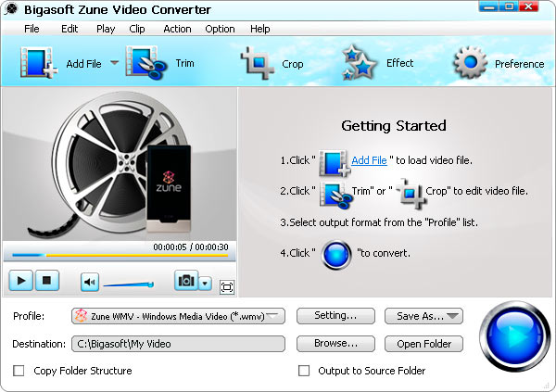This screenshot has width=556, height=392.
Task: Open the Help menu
Action: point(259,29)
